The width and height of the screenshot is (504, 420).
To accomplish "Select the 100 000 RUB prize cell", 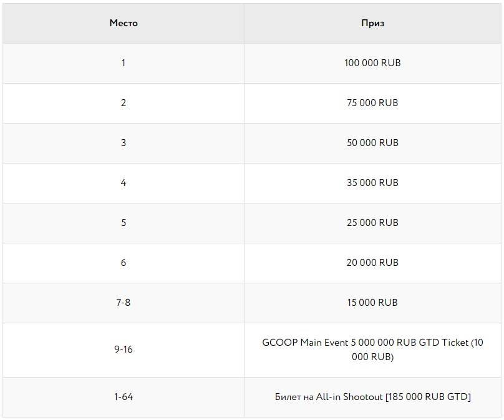I will pos(372,63).
